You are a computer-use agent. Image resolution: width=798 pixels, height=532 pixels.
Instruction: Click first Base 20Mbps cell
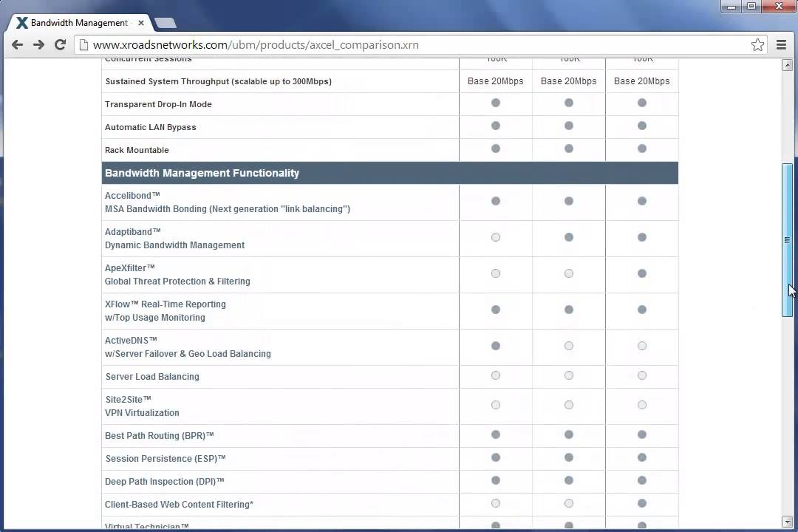pyautogui.click(x=496, y=81)
